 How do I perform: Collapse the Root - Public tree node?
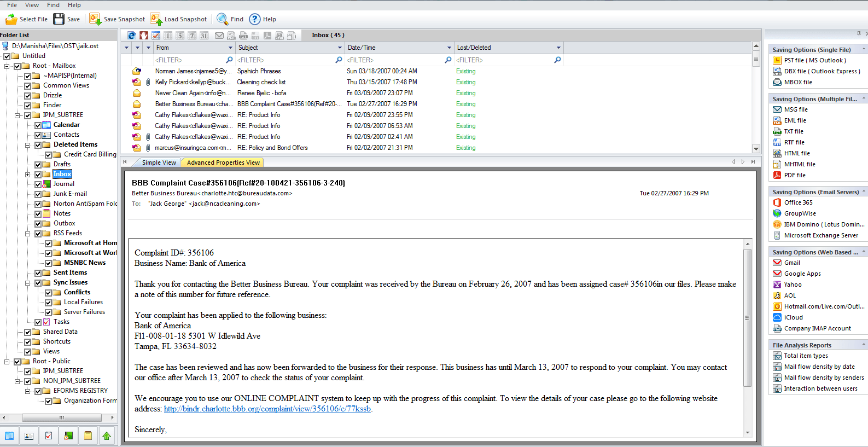(x=7, y=362)
